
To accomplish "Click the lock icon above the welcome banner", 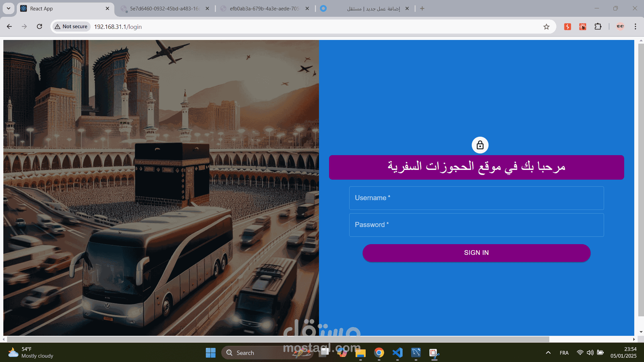I will click(x=480, y=145).
